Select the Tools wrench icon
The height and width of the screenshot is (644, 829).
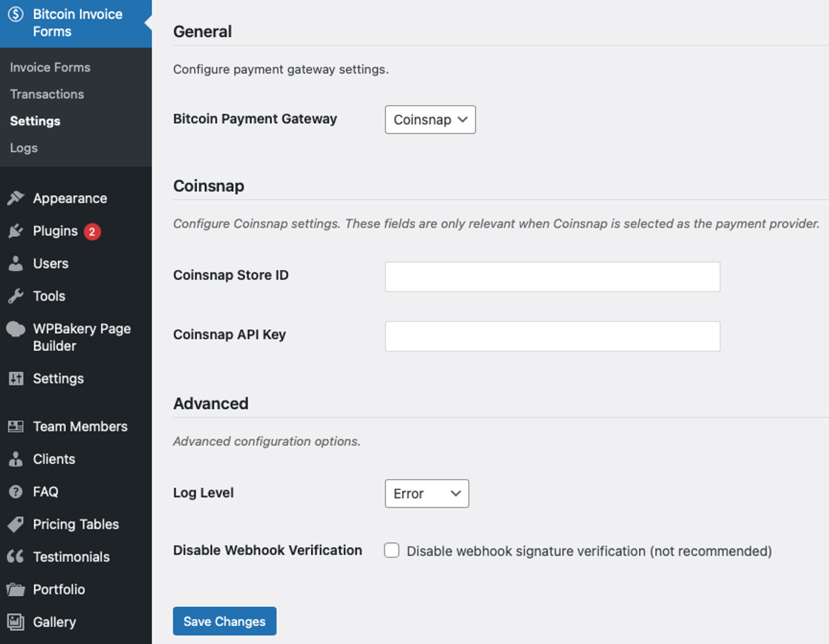click(x=16, y=296)
